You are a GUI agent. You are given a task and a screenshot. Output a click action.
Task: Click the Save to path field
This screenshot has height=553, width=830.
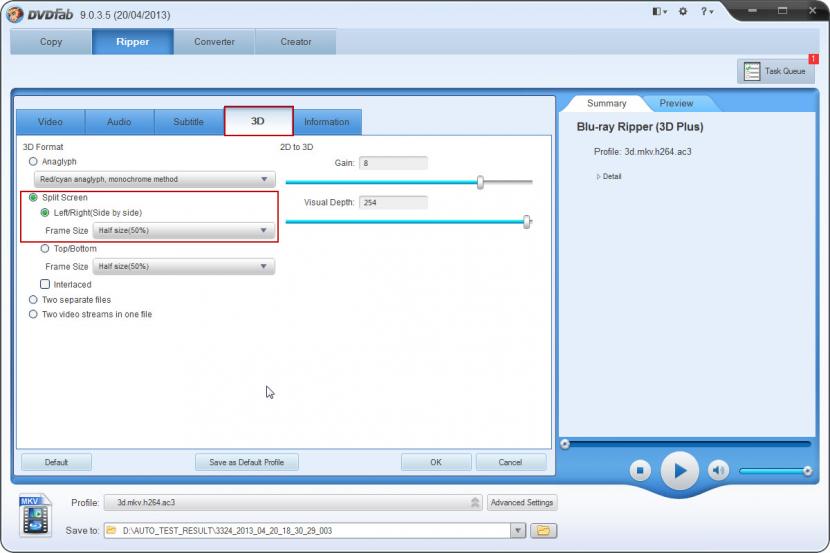click(x=308, y=530)
